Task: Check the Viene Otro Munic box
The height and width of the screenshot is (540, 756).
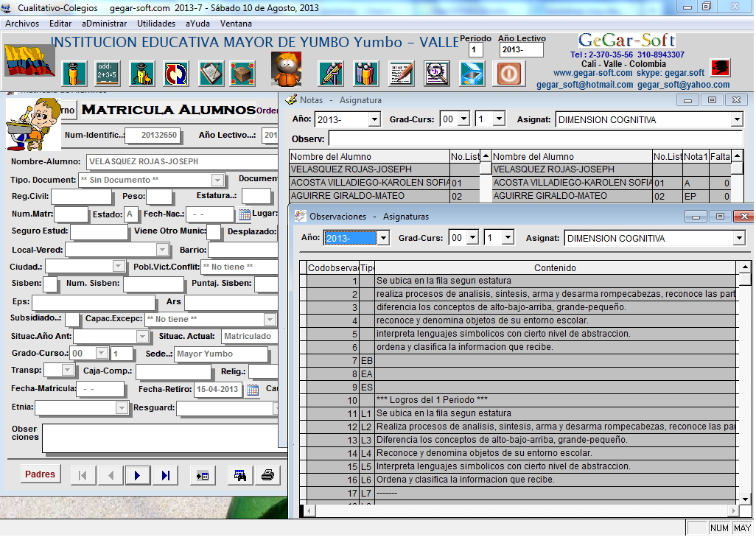Action: (213, 232)
